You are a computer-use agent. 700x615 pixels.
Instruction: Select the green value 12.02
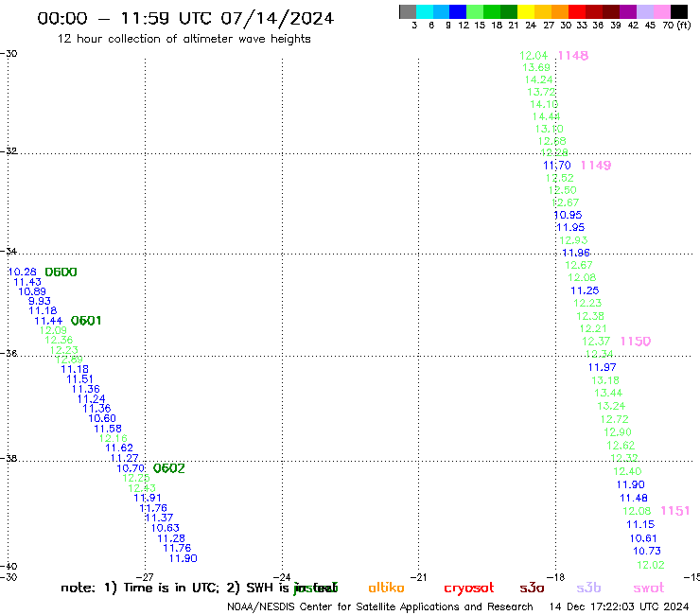point(651,565)
